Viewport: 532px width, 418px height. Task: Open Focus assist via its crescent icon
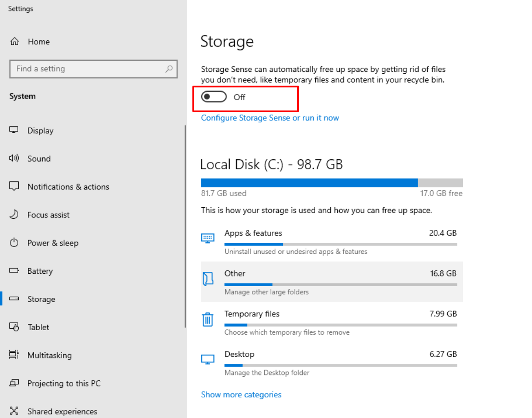tap(15, 215)
